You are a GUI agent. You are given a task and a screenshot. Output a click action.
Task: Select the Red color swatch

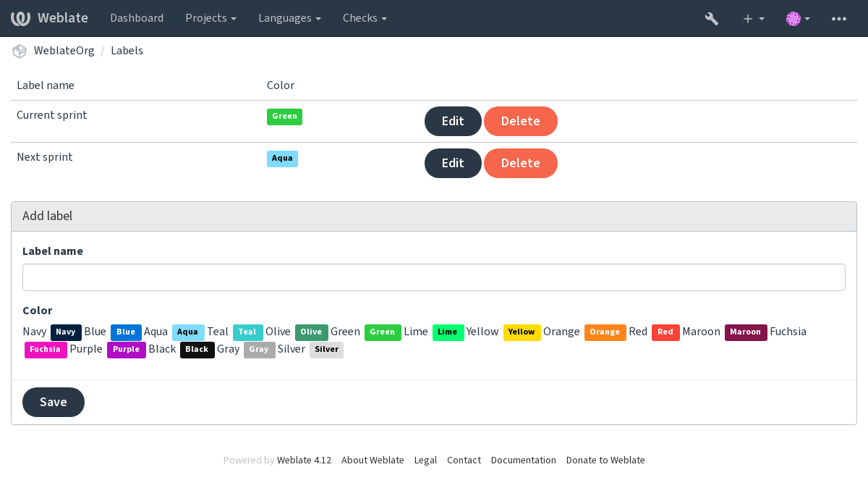(x=665, y=332)
